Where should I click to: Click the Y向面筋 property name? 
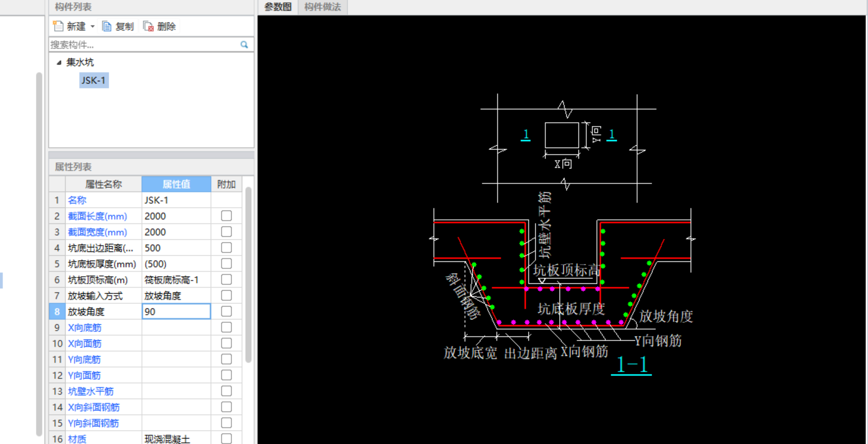click(84, 375)
